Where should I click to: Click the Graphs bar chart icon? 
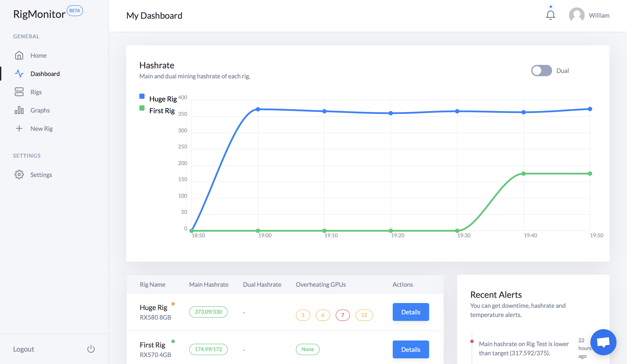pos(19,110)
